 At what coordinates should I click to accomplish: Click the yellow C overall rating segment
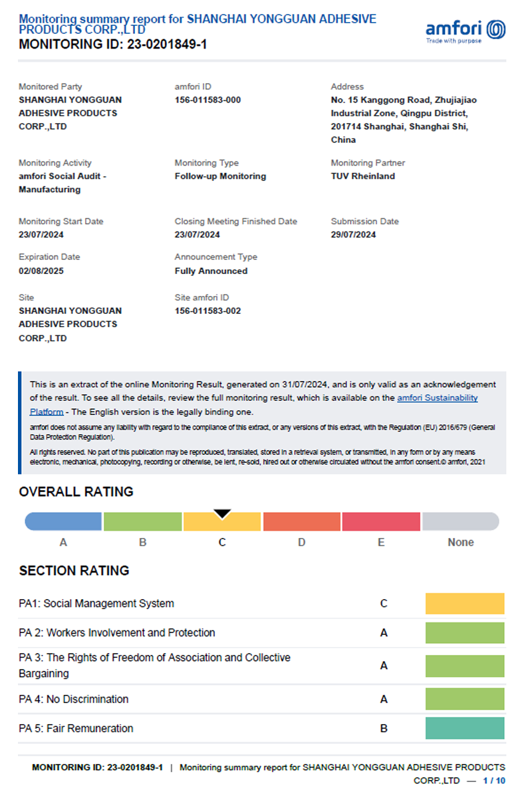222,523
